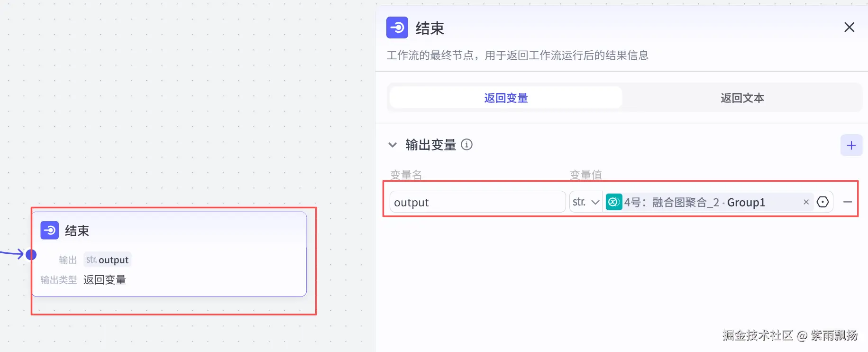Add a new output variable with plus
This screenshot has width=868, height=352.
tap(851, 145)
